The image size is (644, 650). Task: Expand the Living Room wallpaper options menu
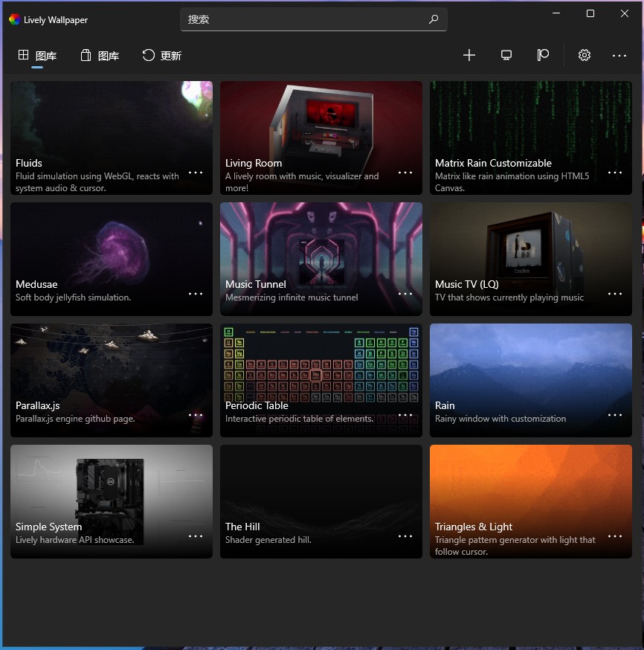coord(405,173)
